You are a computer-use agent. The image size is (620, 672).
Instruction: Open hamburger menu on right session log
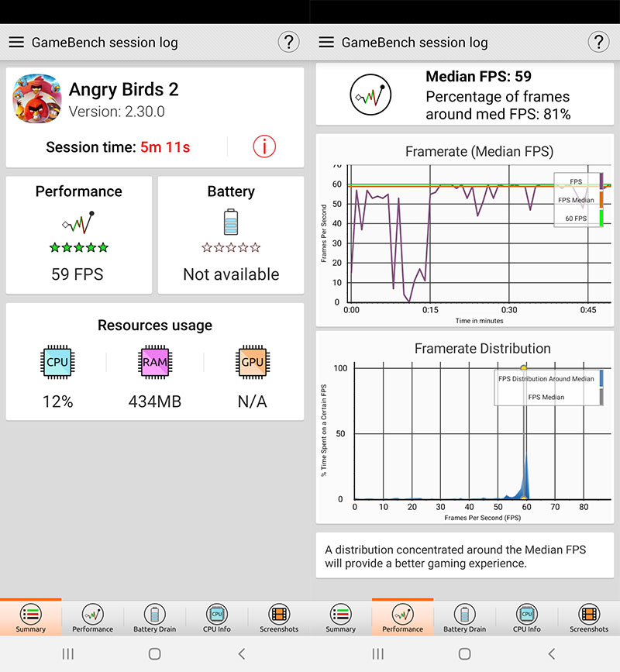tap(326, 42)
